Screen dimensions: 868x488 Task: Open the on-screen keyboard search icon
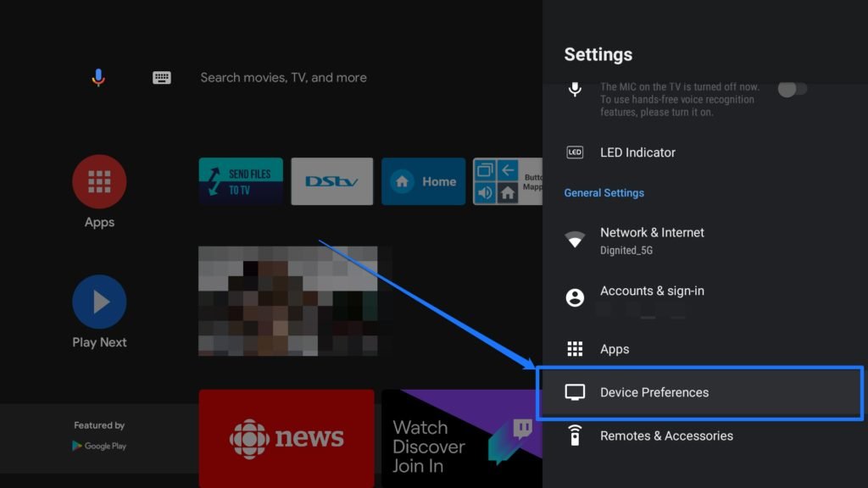point(161,78)
